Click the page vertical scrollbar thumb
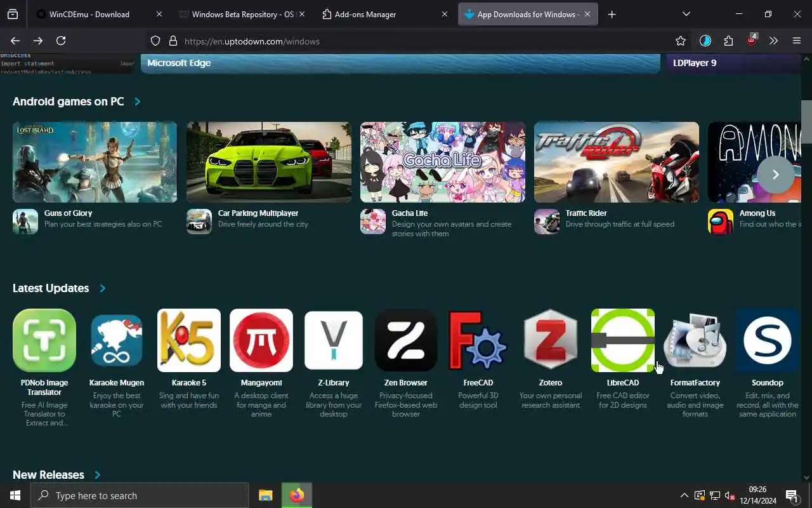Viewport: 812px width, 508px height. [x=806, y=122]
